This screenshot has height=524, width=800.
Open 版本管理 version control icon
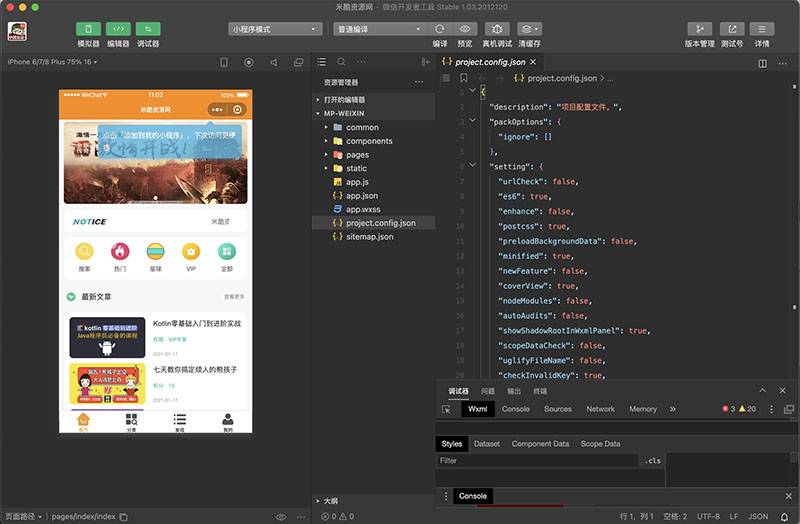pos(699,29)
